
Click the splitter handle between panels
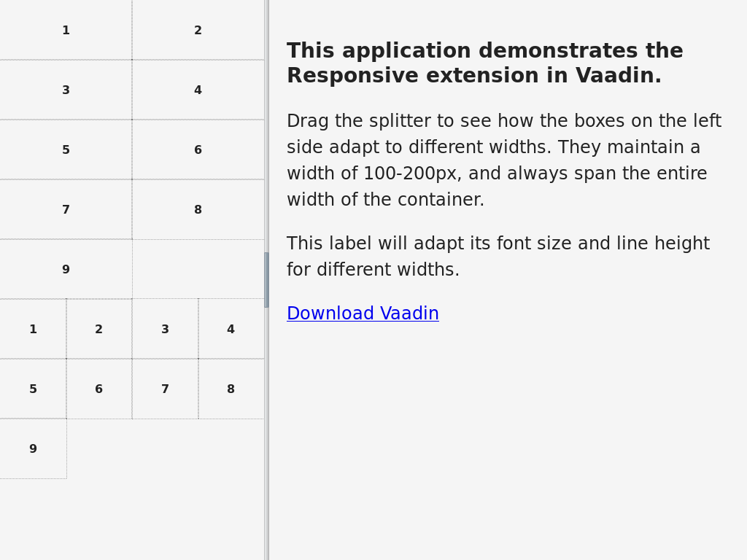click(x=267, y=280)
